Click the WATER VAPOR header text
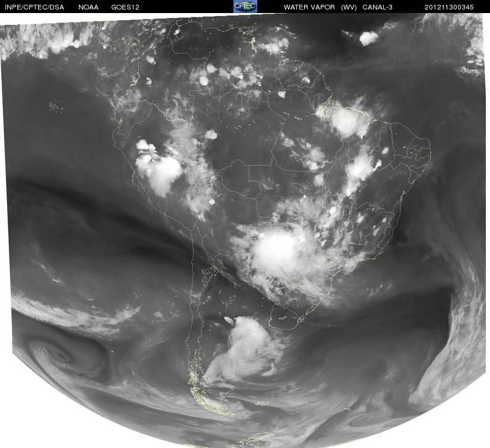 [x=309, y=7]
